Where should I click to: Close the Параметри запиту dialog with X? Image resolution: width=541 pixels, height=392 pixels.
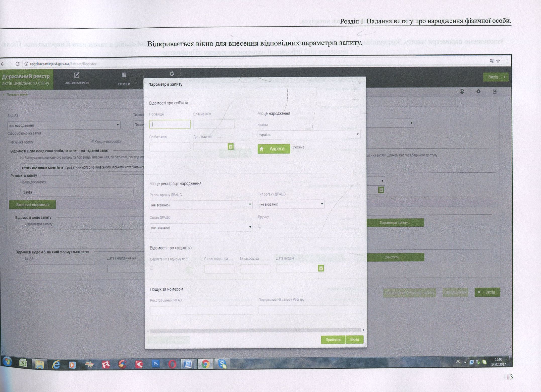(x=359, y=83)
